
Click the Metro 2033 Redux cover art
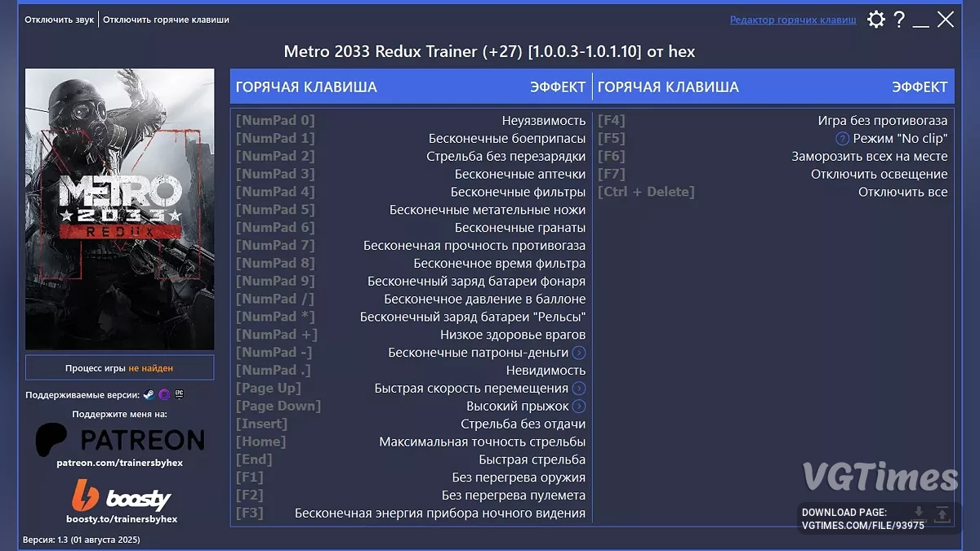pos(120,209)
